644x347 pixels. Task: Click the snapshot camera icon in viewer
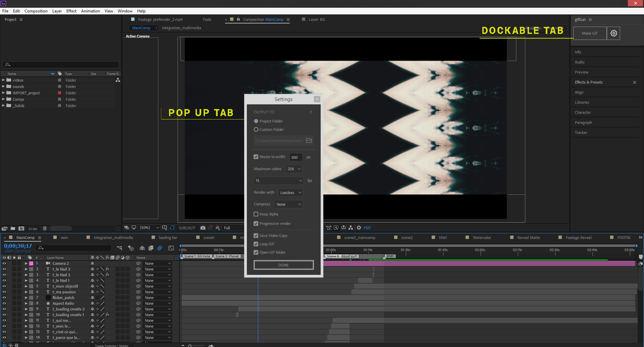[x=203, y=228]
